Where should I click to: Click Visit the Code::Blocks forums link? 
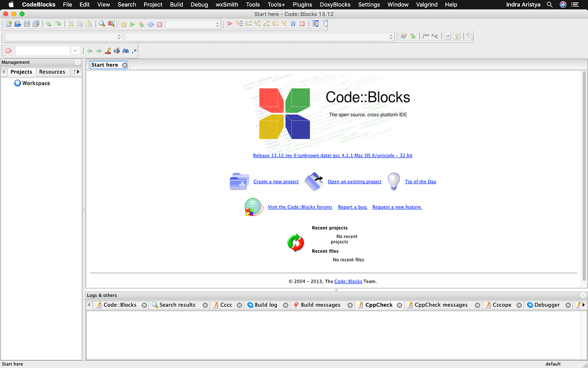tap(300, 207)
